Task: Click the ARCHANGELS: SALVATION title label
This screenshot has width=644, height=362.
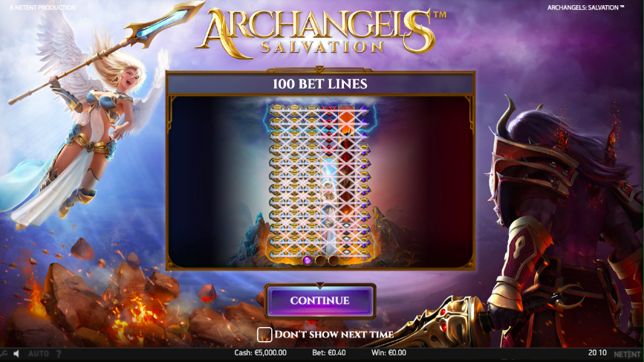Action: 585,7
